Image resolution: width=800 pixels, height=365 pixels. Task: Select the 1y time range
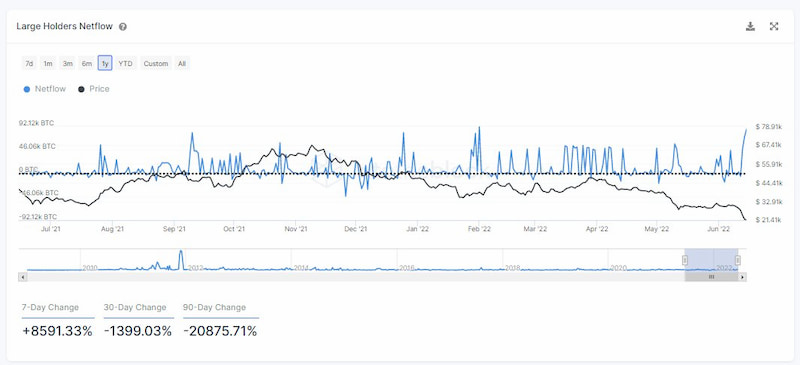[x=105, y=64]
